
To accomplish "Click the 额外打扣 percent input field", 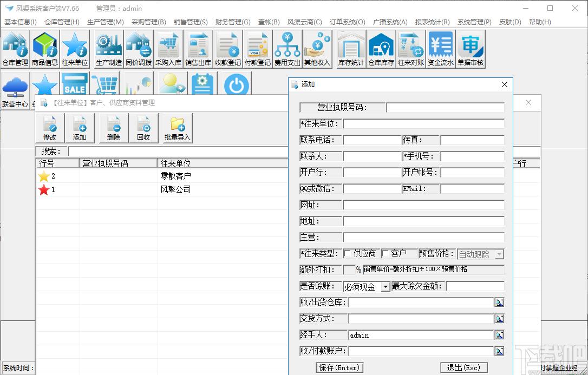I will click(x=349, y=269).
